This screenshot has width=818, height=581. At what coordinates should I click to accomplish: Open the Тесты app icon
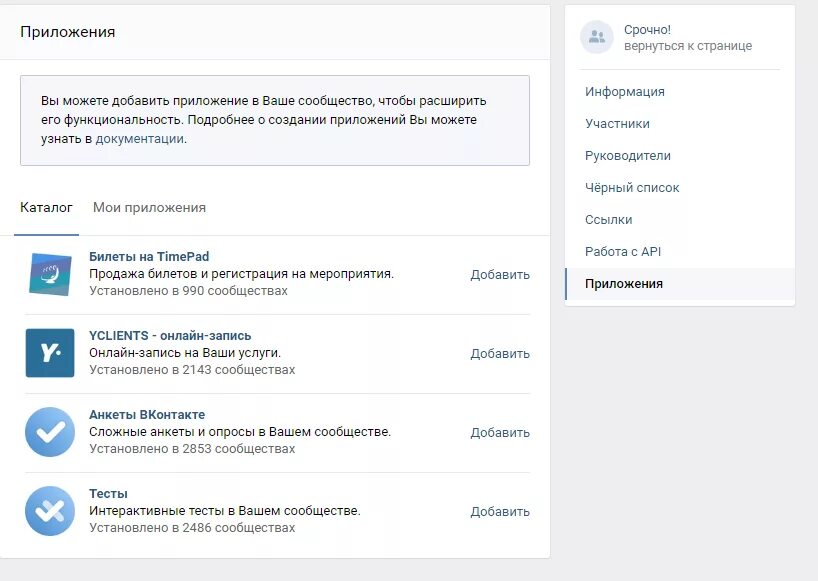[x=50, y=511]
